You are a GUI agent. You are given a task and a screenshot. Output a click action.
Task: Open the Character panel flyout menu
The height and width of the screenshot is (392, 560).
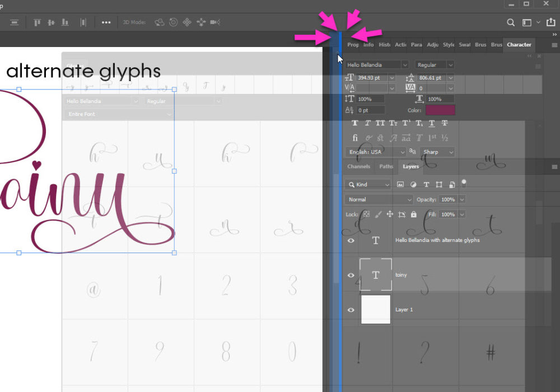point(554,45)
